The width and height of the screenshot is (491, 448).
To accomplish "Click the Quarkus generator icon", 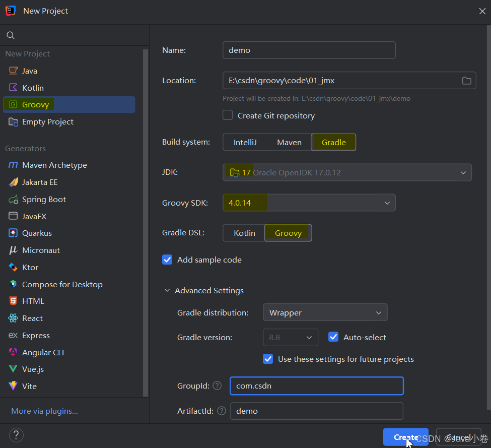I will point(13,233).
